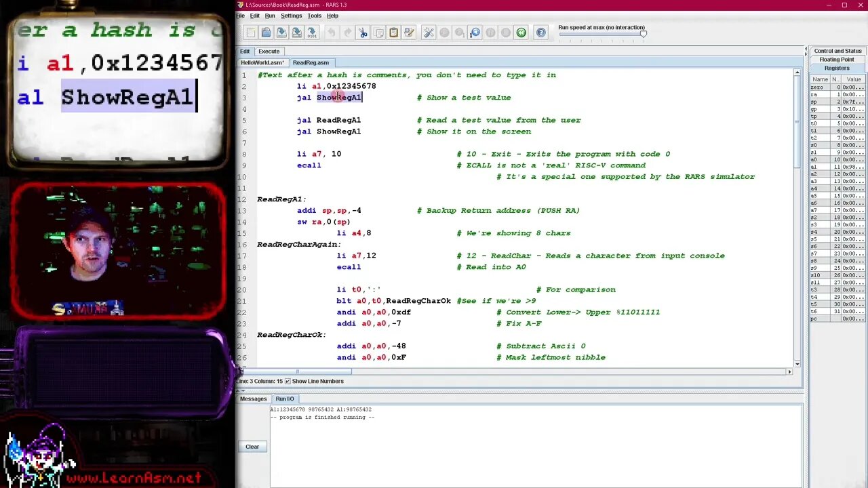Select the ra register row
This screenshot has width=868, height=488.
coord(838,94)
